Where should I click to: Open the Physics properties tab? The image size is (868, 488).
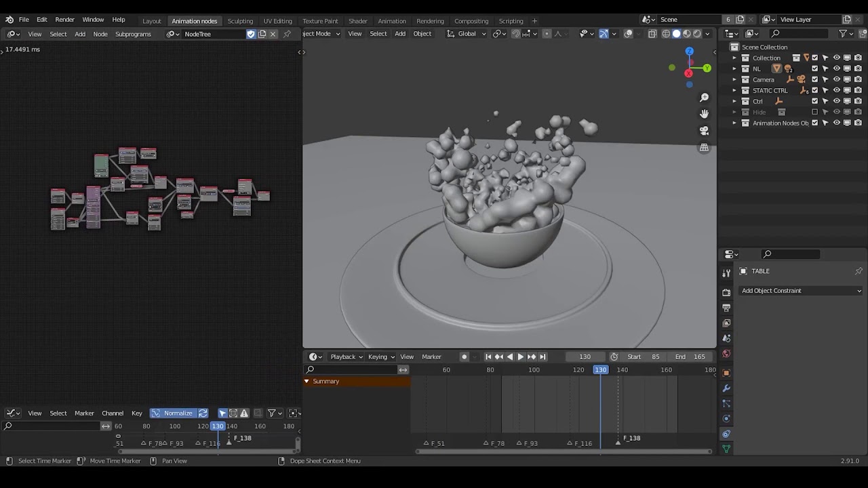click(726, 419)
